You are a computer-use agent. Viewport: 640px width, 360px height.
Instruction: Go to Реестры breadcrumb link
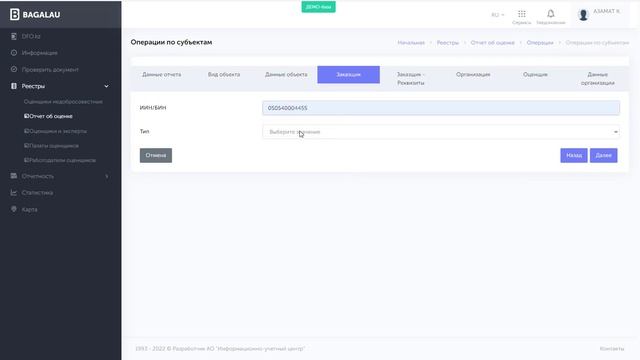click(448, 43)
